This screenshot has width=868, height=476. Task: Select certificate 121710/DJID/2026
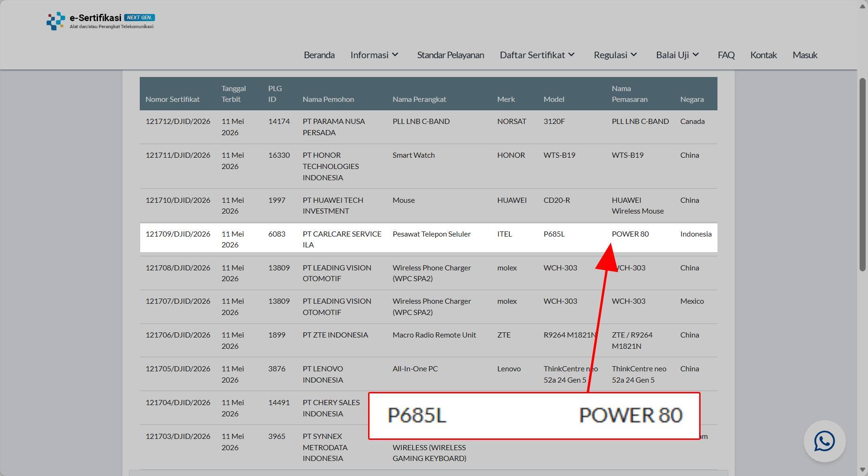coord(178,200)
